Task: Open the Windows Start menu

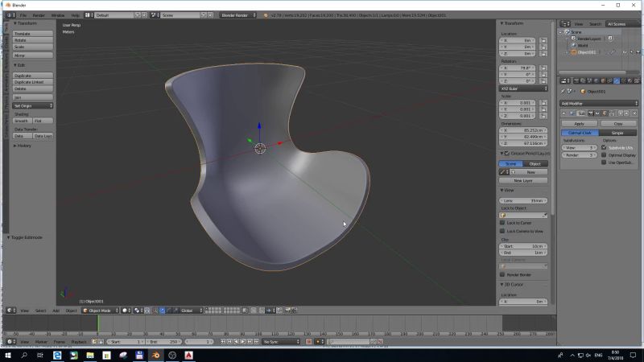Action: tap(8, 355)
